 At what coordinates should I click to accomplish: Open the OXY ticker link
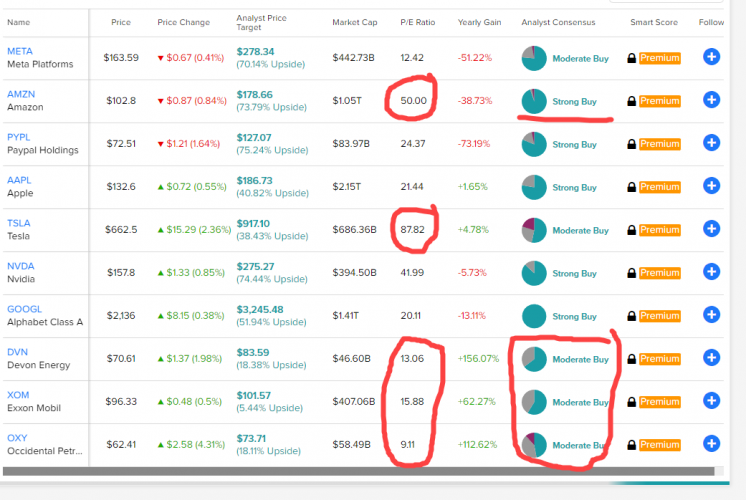point(17,438)
